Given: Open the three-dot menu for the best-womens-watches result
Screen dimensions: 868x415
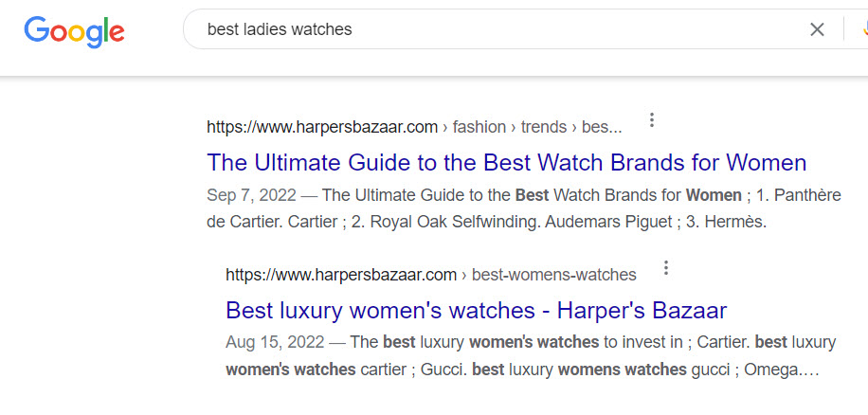Looking at the screenshot, I should click(x=666, y=268).
